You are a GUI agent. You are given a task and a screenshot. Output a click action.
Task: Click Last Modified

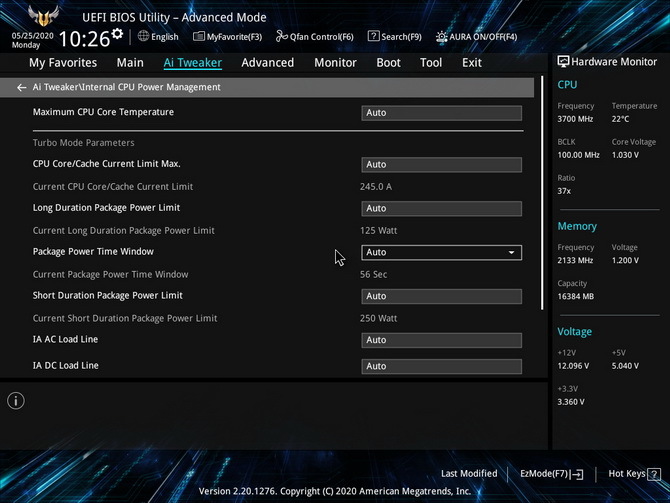tap(469, 474)
